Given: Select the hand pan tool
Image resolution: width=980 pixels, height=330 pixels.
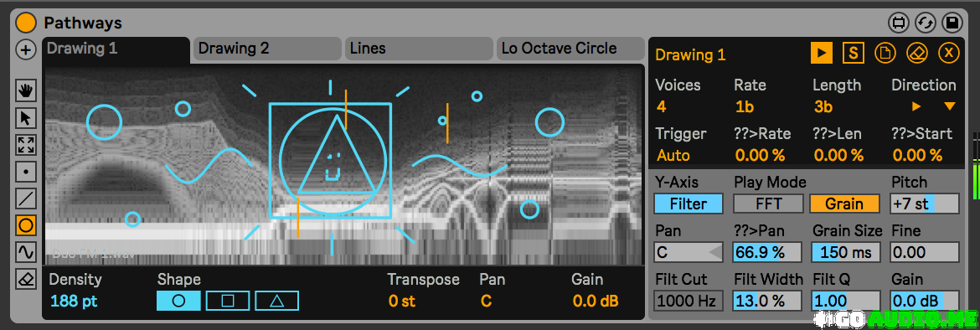Looking at the screenshot, I should tap(26, 91).
